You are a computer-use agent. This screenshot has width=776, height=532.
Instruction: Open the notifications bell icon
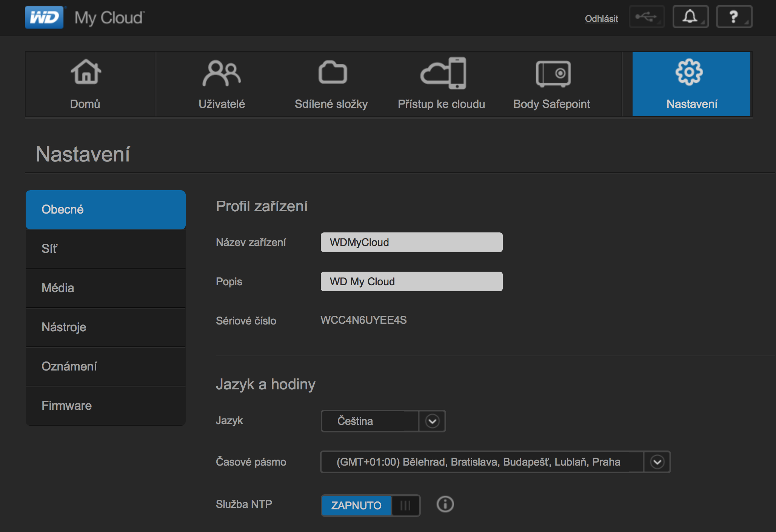click(690, 17)
